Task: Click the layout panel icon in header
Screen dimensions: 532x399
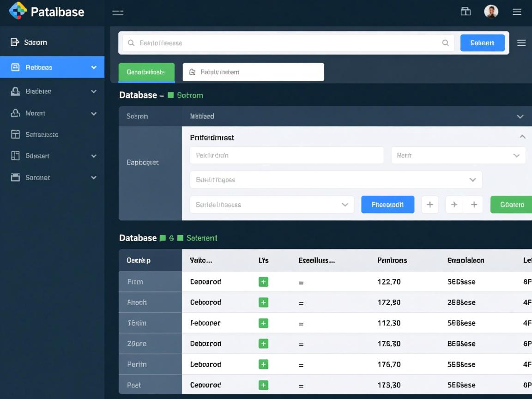Action: click(465, 12)
